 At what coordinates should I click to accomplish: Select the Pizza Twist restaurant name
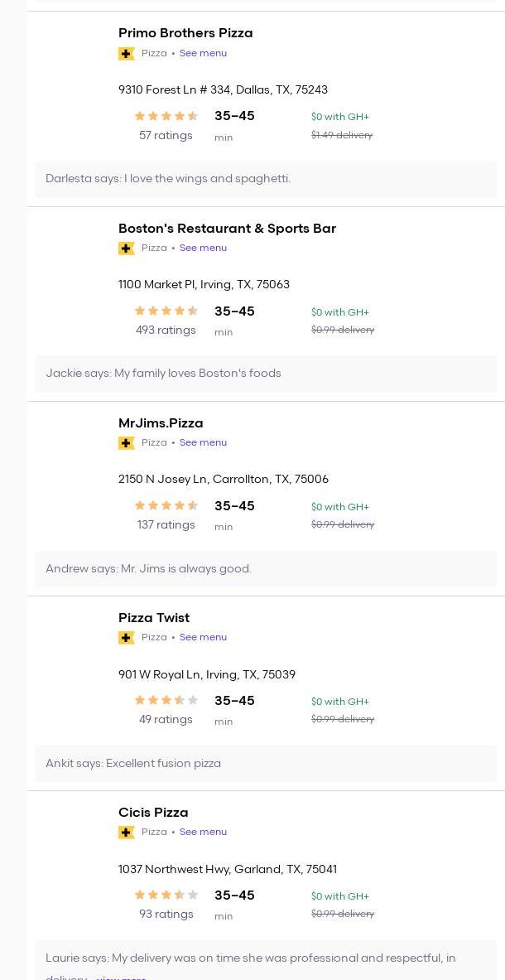coord(154,618)
